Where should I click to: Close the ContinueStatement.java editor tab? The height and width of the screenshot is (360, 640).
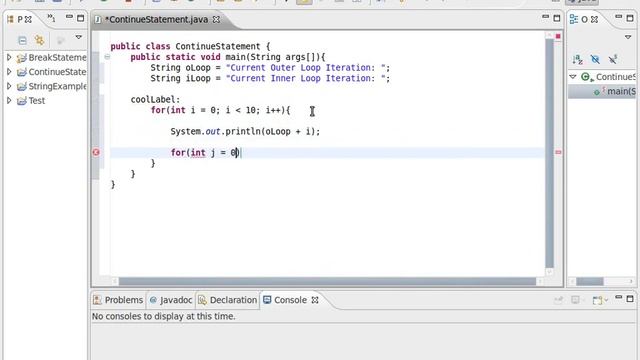tap(216, 19)
